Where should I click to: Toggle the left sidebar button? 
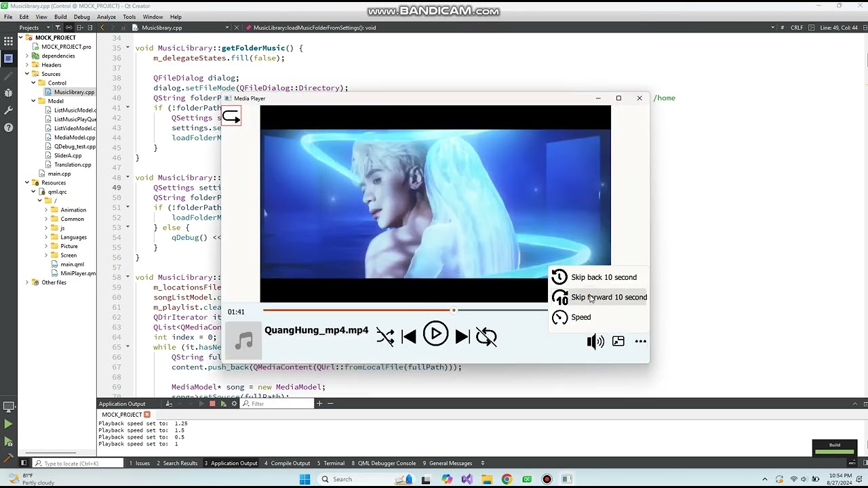tap(23, 464)
